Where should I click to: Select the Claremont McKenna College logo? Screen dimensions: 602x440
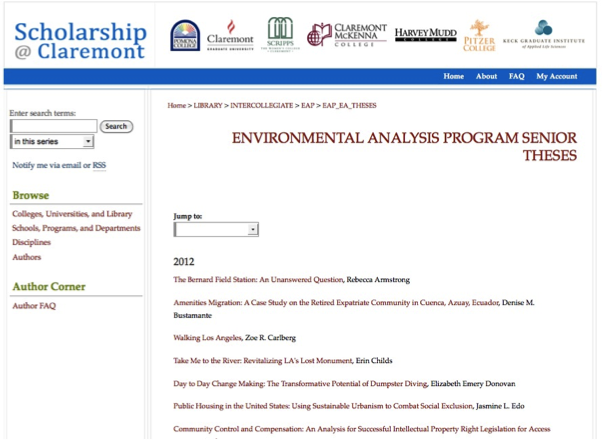[347, 35]
